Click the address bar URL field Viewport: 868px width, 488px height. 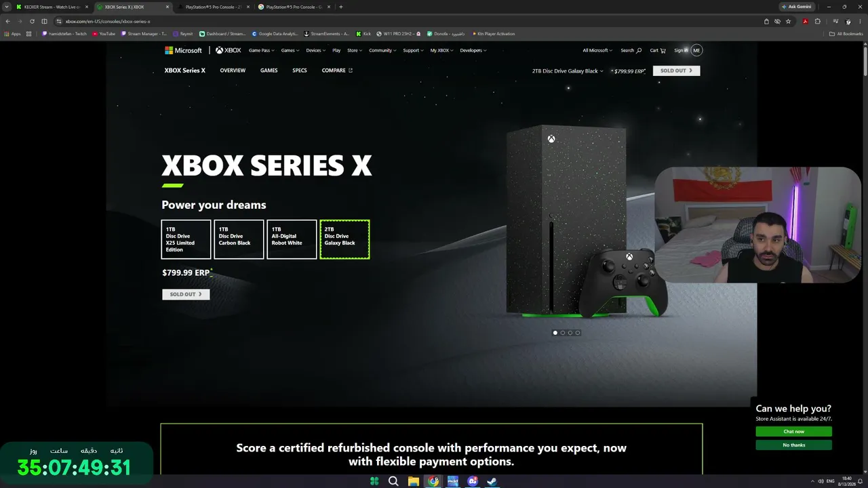click(x=407, y=21)
